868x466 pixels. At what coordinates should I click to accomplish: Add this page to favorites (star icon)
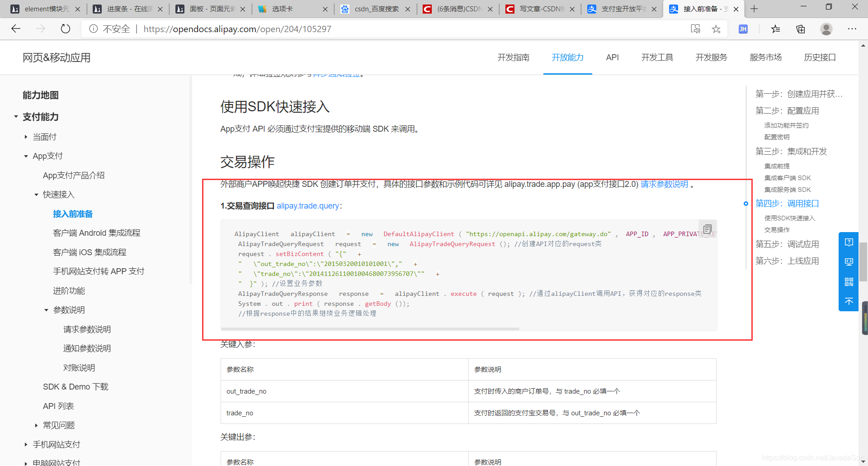click(x=716, y=29)
